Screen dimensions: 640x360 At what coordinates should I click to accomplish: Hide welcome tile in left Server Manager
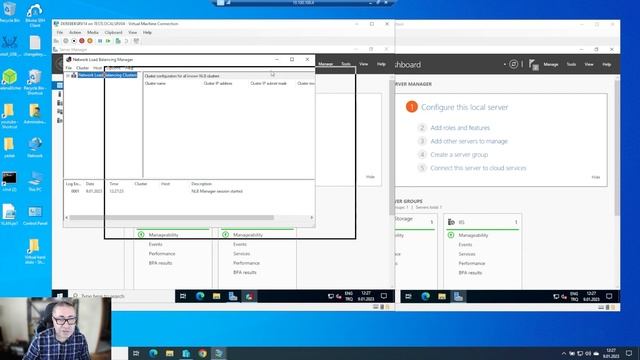[370, 177]
